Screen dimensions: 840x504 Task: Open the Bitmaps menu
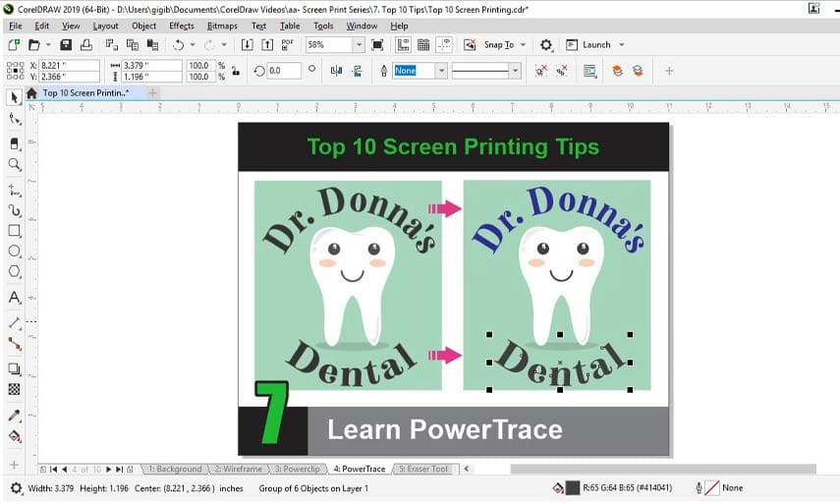[222, 26]
